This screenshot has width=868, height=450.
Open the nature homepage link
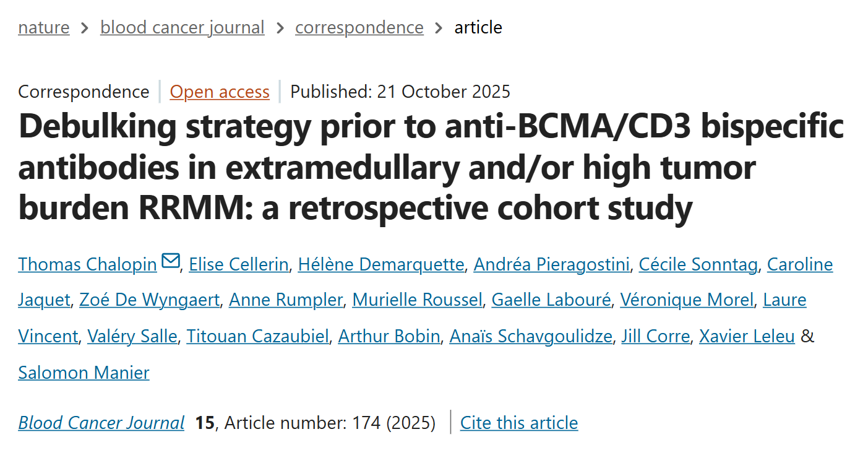click(43, 27)
